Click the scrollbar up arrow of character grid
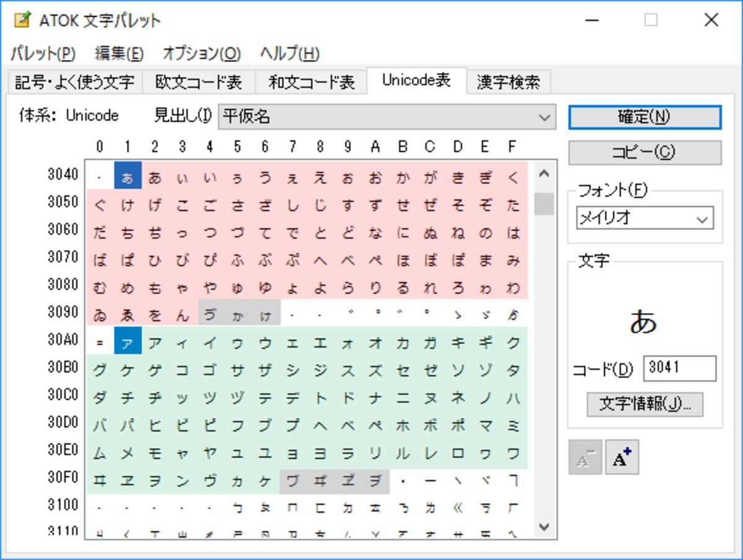This screenshot has height=560, width=743. point(544,174)
